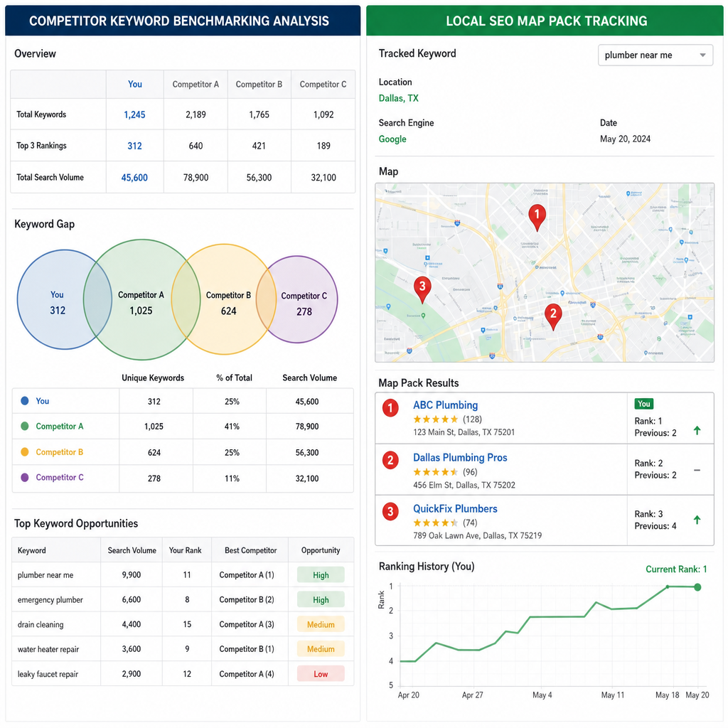Click the 'Unique Keywords' column header

[153, 378]
